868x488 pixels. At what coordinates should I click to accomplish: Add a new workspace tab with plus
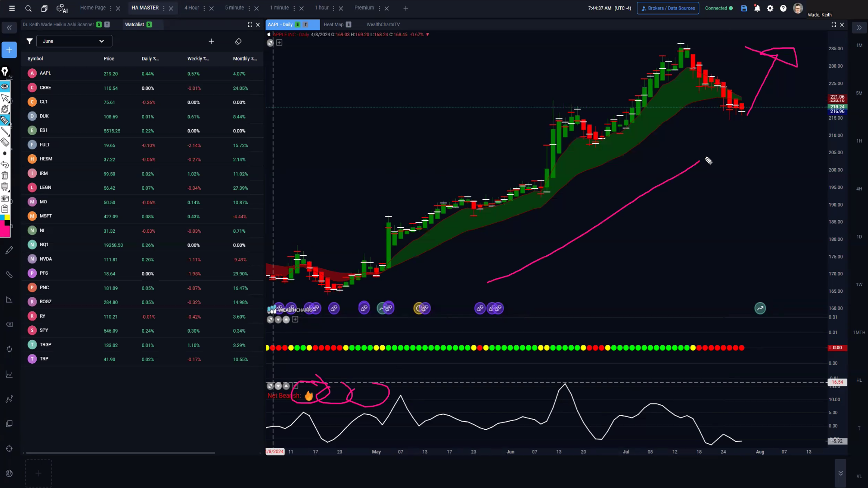(406, 8)
